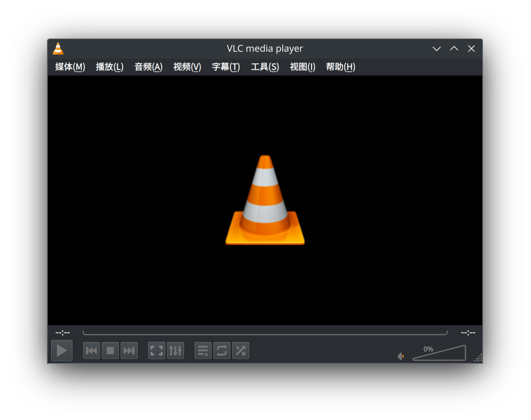Mute audio via speaker icon
The height and width of the screenshot is (420, 531).
401,356
